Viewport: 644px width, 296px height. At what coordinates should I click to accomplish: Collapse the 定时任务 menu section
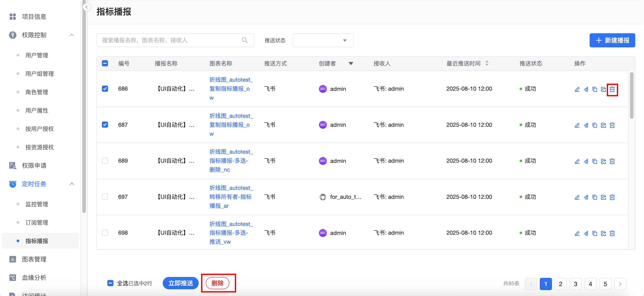coord(72,184)
